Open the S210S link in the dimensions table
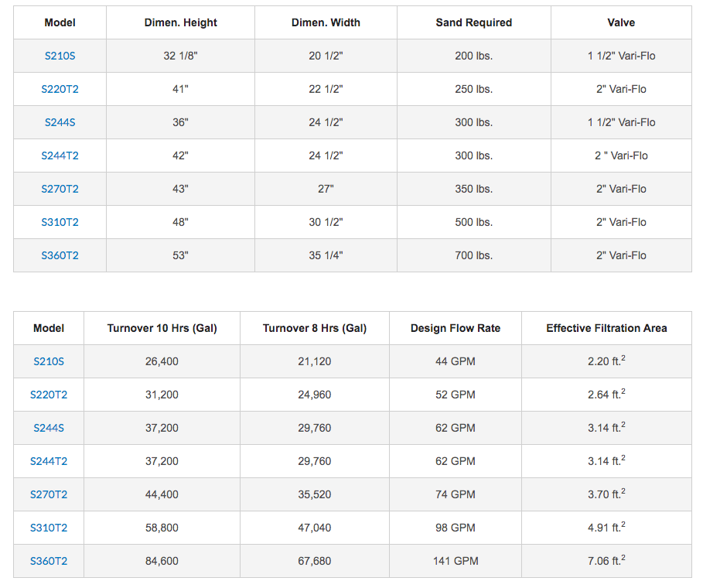 tap(60, 56)
